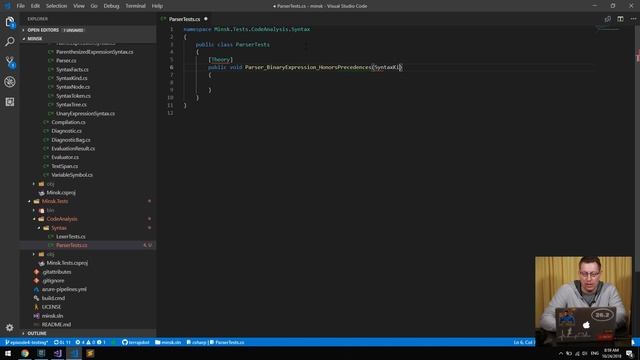Open README.md in the explorer
Viewport: 640px width, 360px height.
click(x=56, y=324)
